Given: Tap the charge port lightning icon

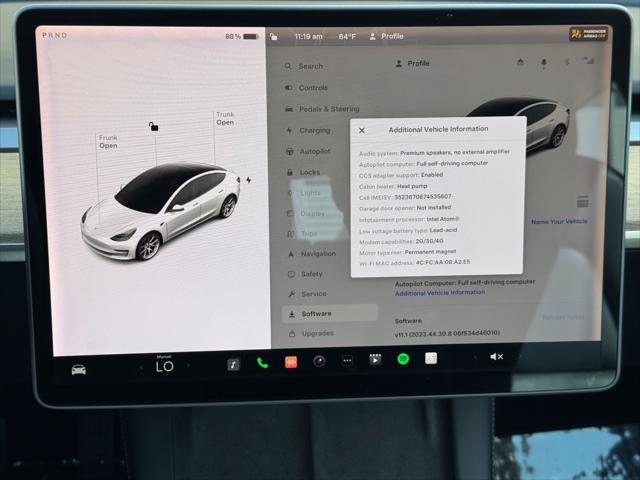Looking at the screenshot, I should 249,180.
